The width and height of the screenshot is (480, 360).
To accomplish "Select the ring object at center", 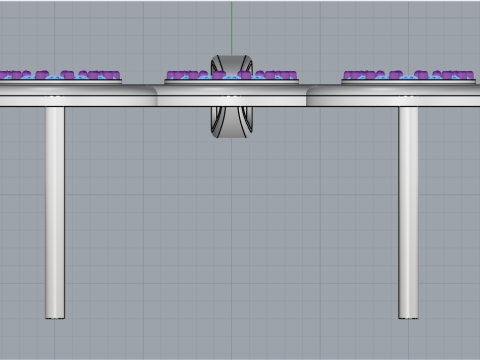I will [232, 123].
